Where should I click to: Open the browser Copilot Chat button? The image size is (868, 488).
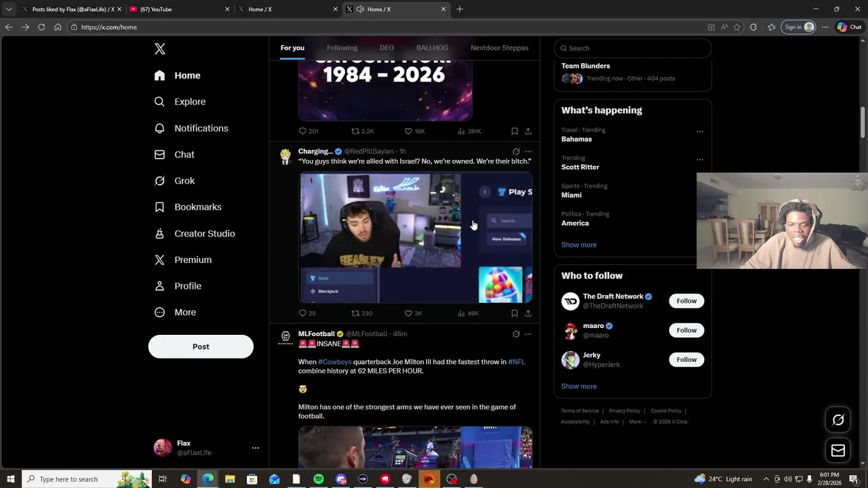(849, 27)
